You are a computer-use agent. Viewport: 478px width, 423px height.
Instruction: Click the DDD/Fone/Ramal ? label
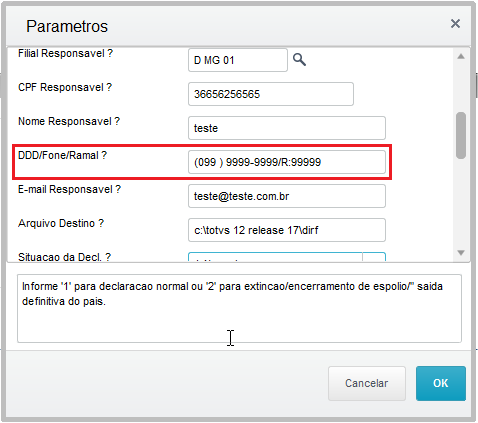coord(62,155)
